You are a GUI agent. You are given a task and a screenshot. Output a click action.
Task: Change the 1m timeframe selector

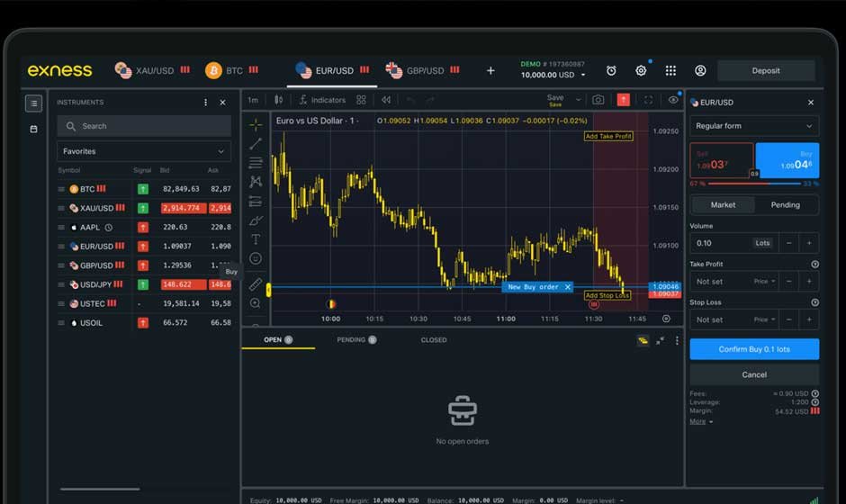pos(253,100)
